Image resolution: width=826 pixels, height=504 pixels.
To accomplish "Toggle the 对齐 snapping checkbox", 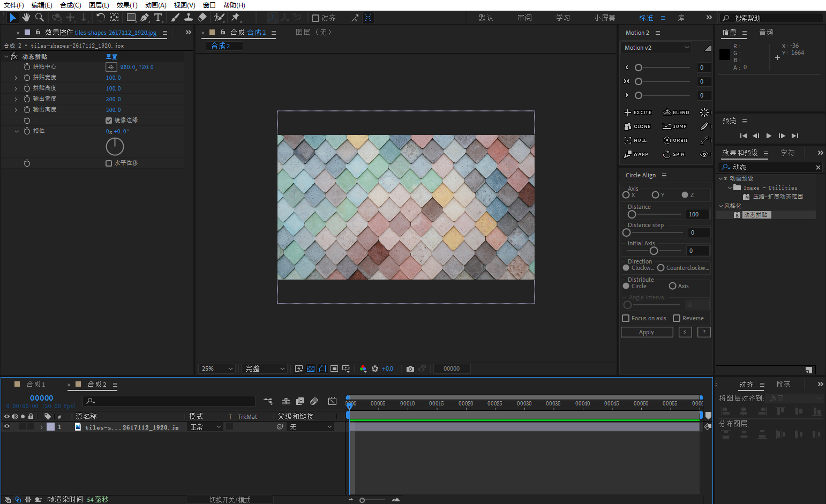I will click(x=316, y=18).
